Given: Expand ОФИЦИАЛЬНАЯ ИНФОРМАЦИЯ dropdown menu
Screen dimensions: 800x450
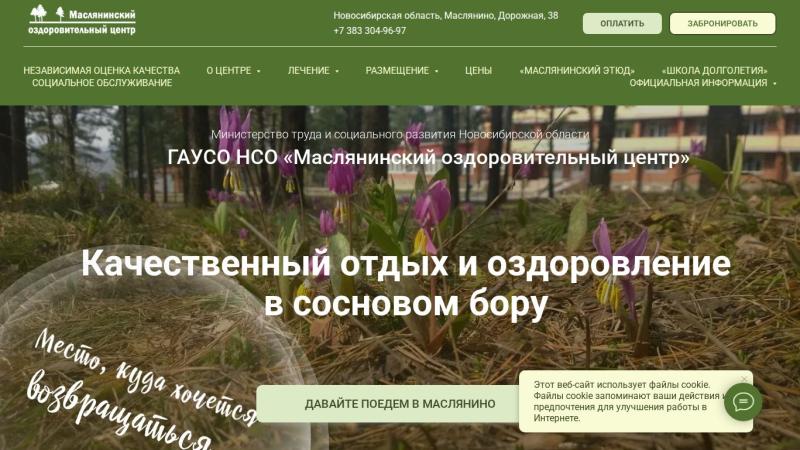Looking at the screenshot, I should tap(703, 83).
